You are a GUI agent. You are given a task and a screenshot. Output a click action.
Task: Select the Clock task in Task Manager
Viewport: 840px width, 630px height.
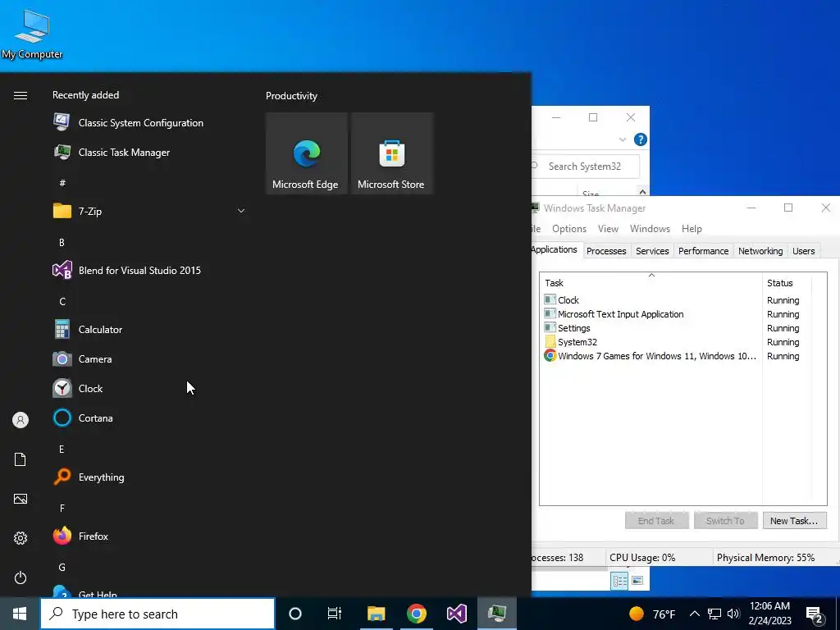672,300
